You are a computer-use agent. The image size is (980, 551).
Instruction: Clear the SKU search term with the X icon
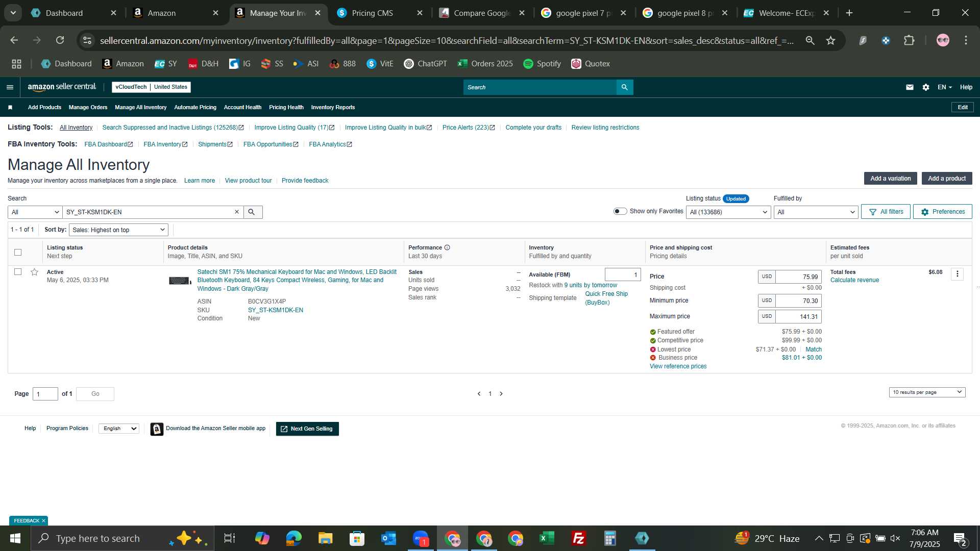coord(237,212)
